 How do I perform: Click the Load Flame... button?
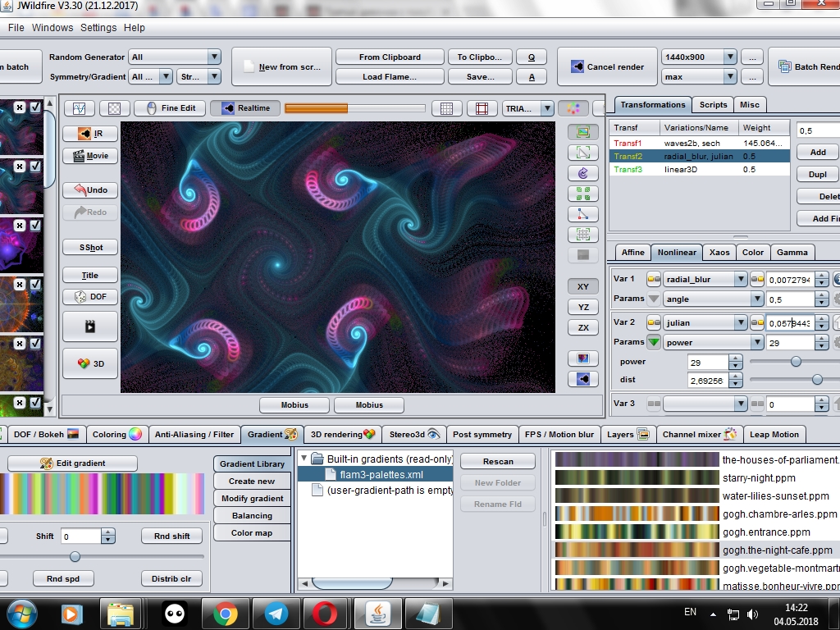click(x=390, y=76)
